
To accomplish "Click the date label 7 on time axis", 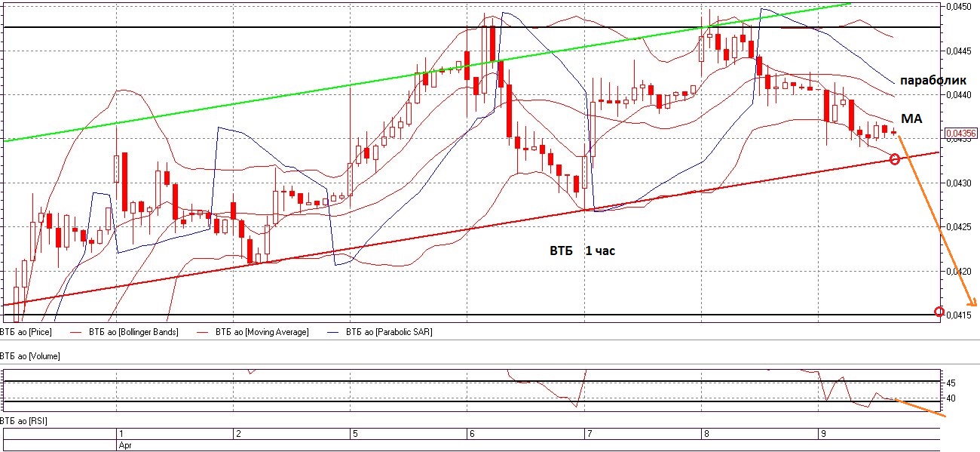I will (588, 434).
